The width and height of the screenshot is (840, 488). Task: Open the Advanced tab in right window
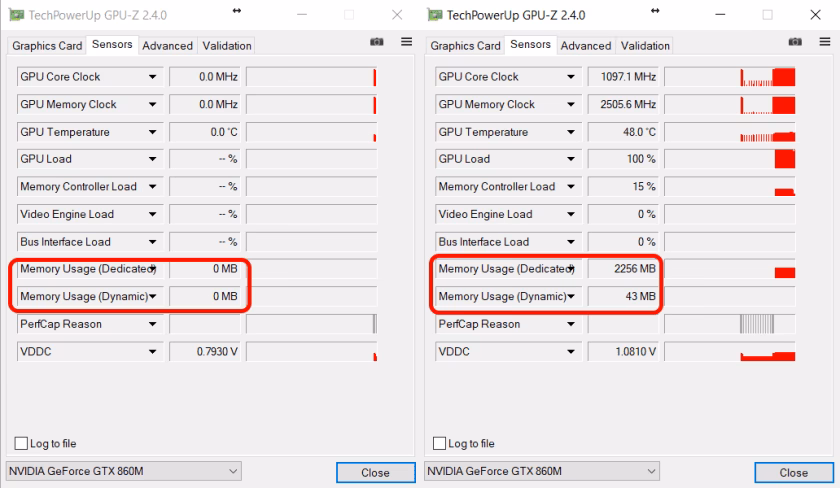click(586, 46)
